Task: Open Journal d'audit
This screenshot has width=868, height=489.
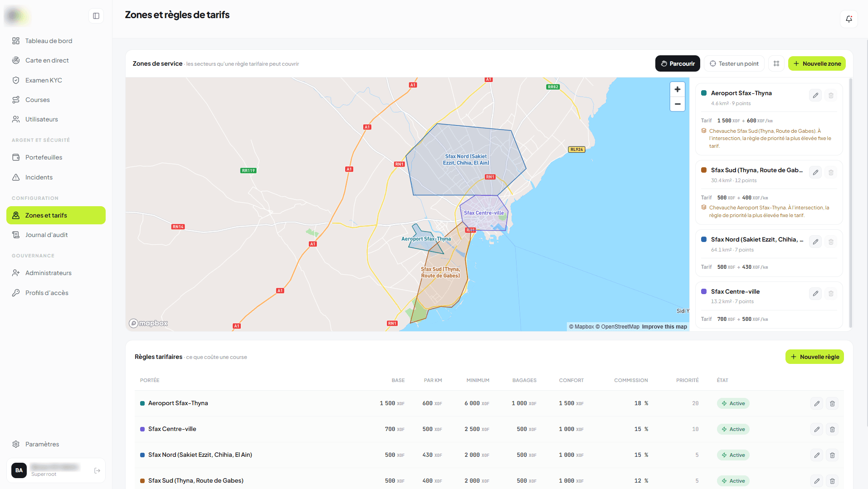Action: (x=56, y=235)
